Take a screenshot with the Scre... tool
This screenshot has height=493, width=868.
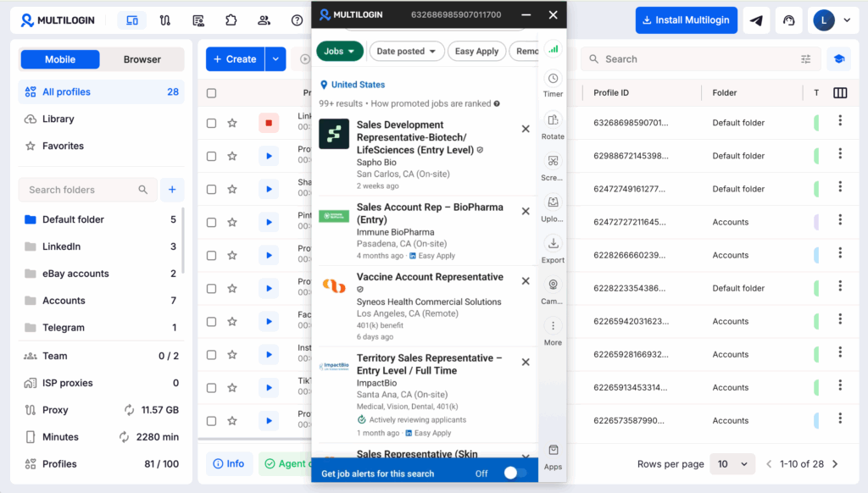552,169
